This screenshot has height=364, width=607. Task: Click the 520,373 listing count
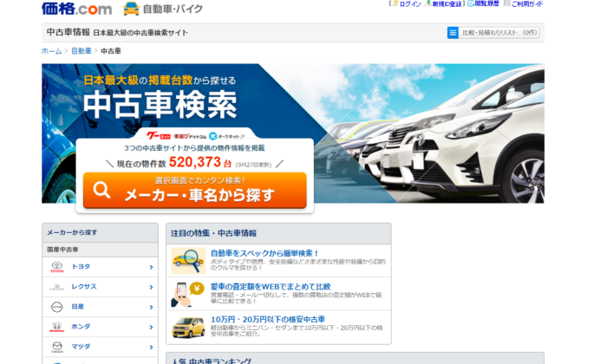click(195, 162)
